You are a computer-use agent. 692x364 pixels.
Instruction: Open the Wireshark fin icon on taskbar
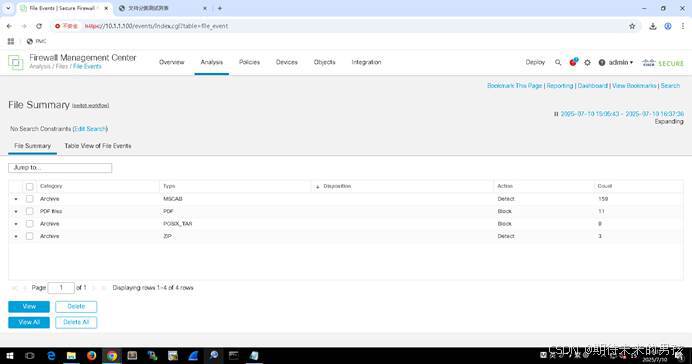coord(193,356)
